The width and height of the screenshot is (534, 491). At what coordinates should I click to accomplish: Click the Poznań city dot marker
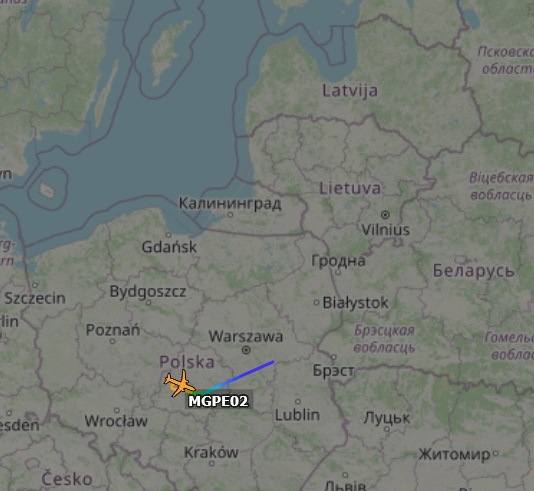point(113,341)
